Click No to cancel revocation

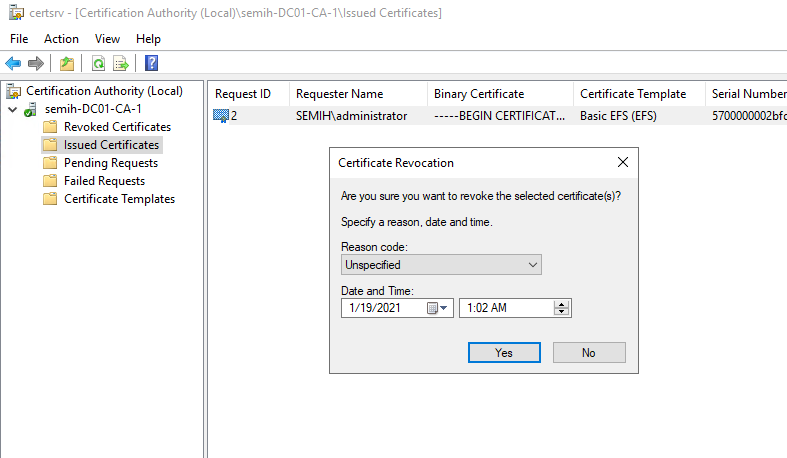click(588, 353)
